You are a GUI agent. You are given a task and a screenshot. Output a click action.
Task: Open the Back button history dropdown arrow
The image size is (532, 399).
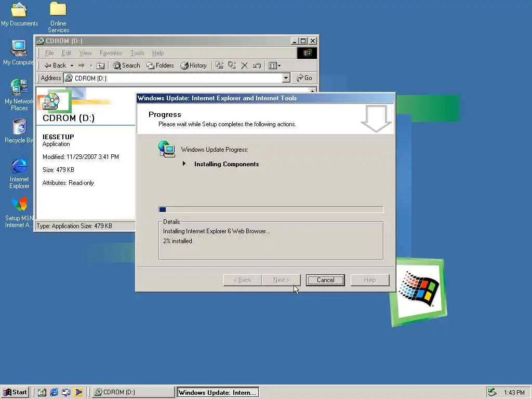[72, 65]
